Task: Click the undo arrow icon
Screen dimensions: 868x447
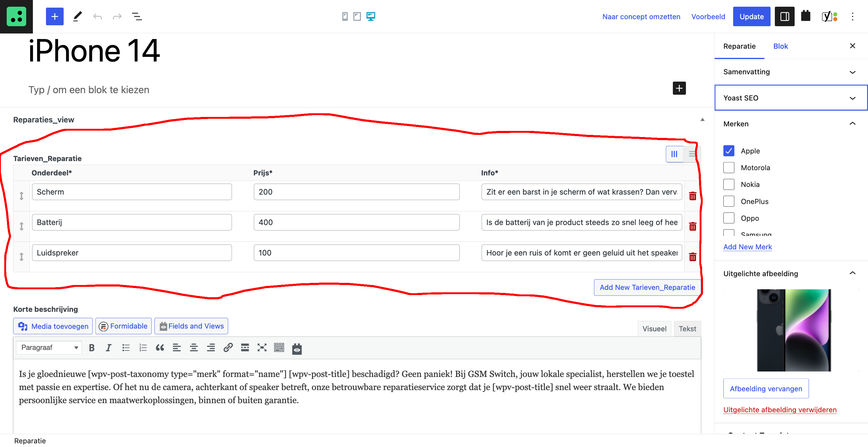Action: coord(97,16)
